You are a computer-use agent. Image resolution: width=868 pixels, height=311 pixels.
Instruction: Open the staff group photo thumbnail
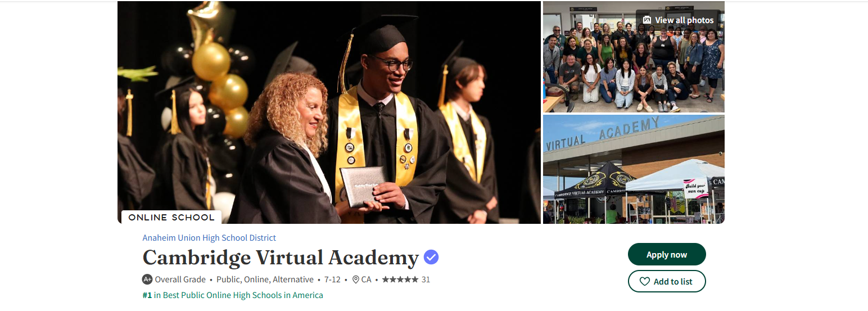(634, 57)
